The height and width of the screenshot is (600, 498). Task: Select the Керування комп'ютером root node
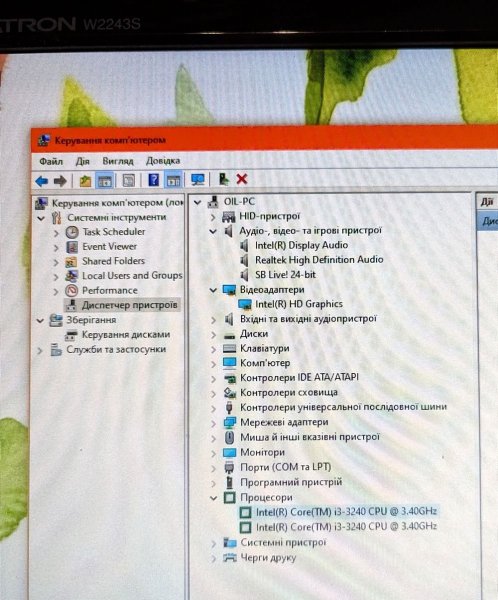[x=118, y=203]
